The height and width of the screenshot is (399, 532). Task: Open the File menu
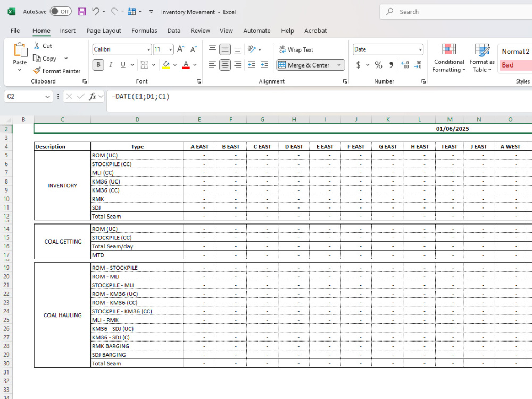[x=15, y=30]
